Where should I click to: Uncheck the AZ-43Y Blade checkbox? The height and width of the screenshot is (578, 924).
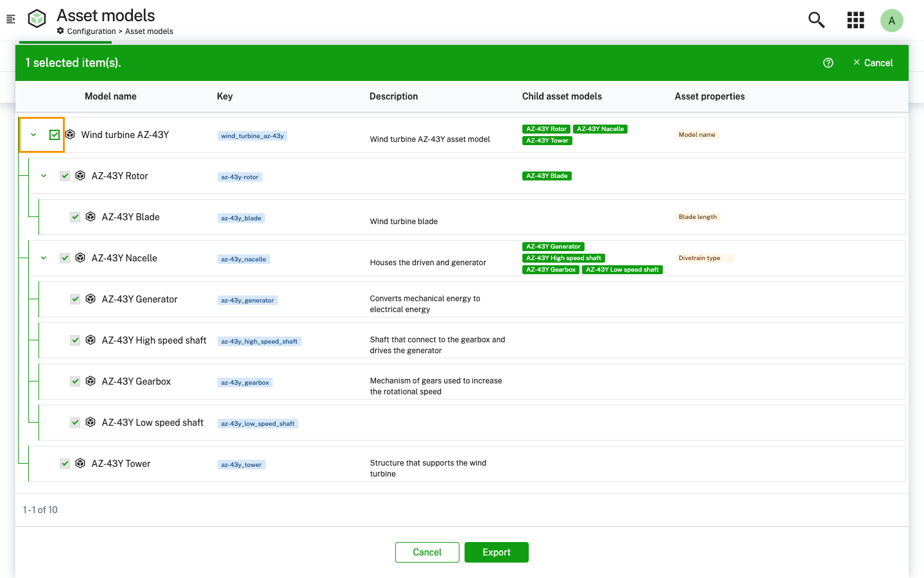point(75,216)
